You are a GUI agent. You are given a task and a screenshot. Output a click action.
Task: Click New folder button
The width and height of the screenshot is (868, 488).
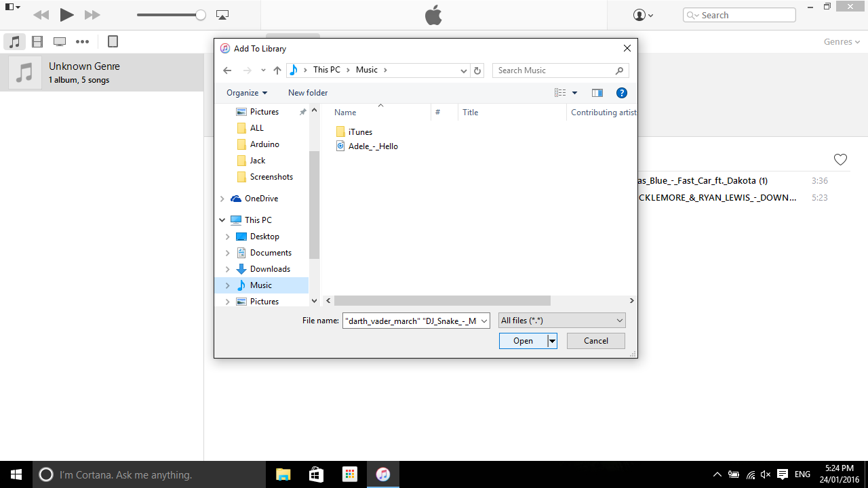click(x=308, y=93)
